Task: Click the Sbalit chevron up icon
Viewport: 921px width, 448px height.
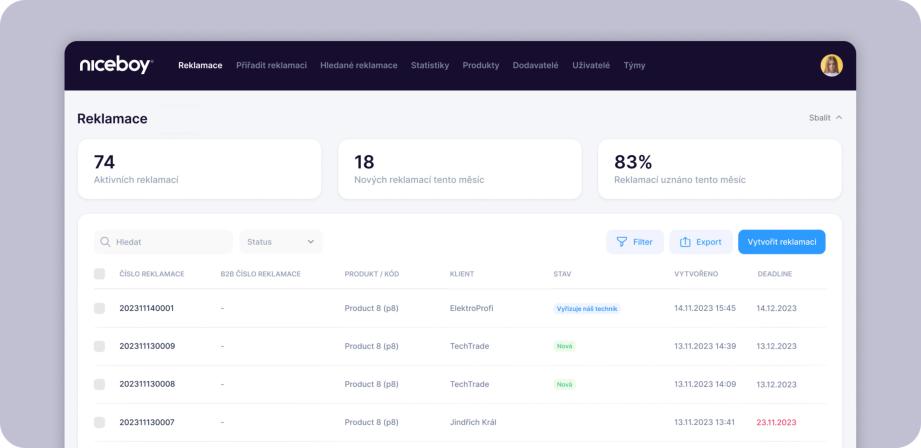Action: pos(839,117)
